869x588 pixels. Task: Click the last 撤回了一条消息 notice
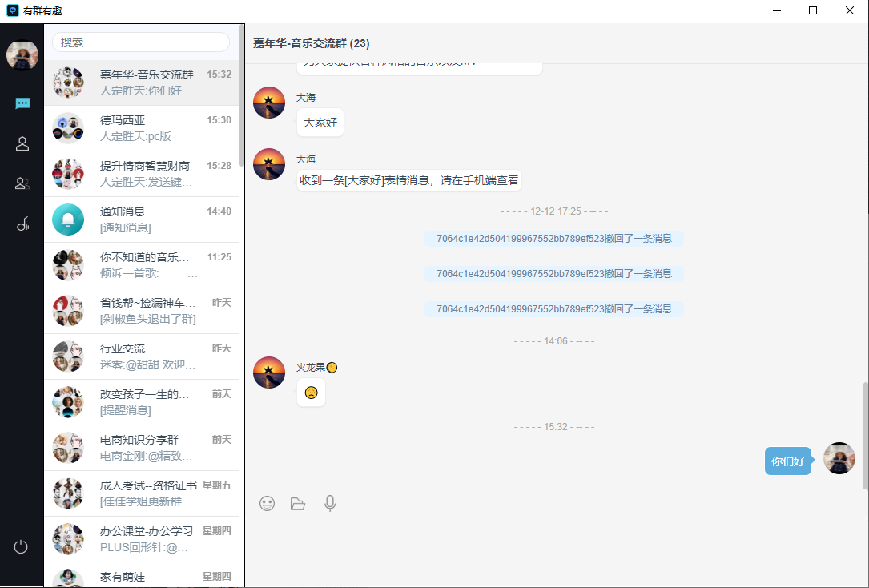[x=554, y=308]
